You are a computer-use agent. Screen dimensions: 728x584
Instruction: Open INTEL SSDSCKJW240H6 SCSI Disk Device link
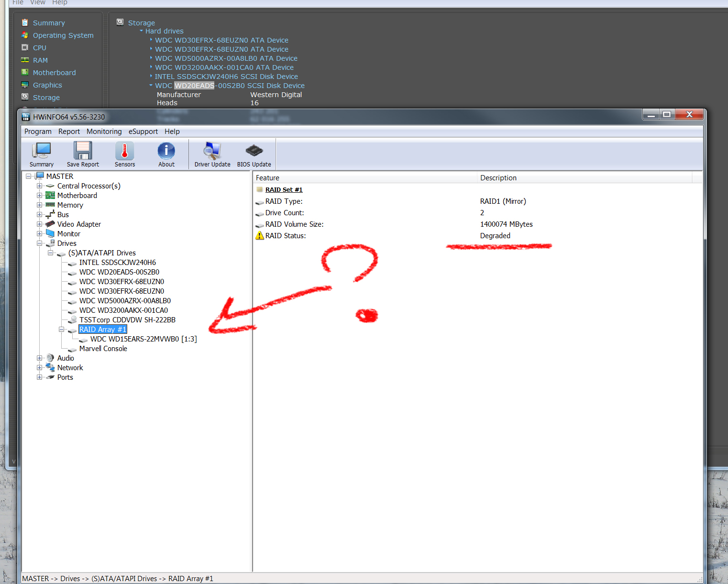tap(226, 77)
